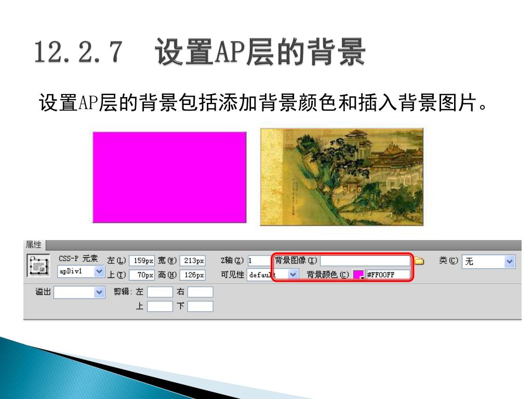Open the visibility default dropdown
The height and width of the screenshot is (399, 532).
click(293, 274)
